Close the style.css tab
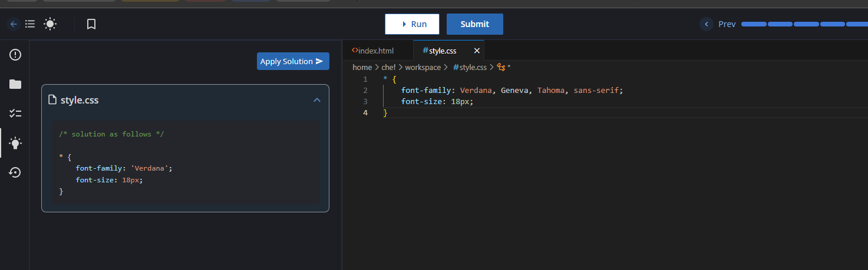 (477, 51)
